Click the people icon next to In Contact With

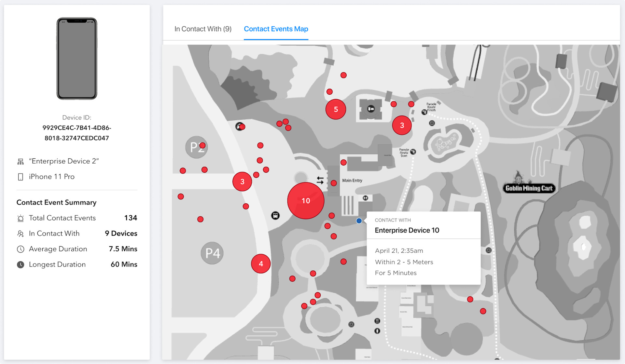(21, 234)
